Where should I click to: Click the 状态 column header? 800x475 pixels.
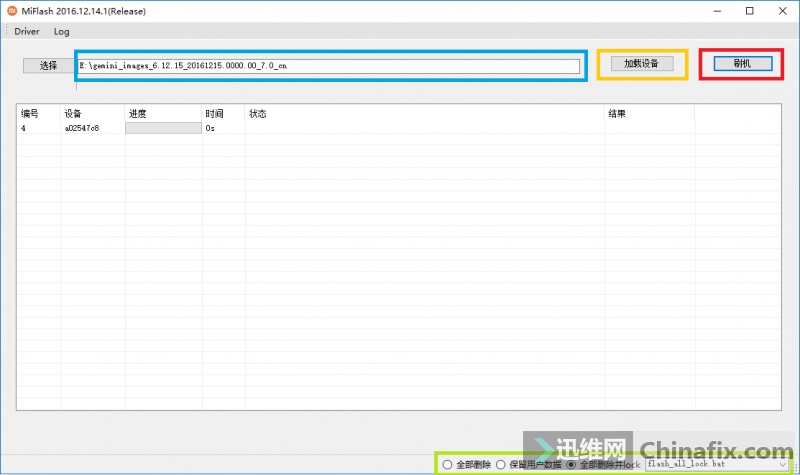[x=424, y=114]
